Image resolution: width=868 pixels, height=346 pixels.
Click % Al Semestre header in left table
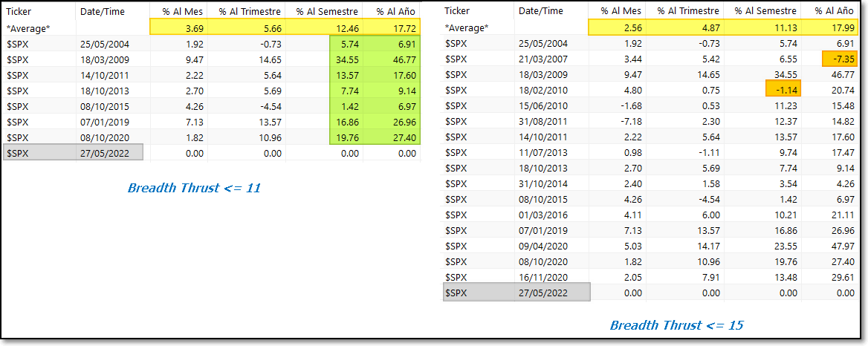tap(325, 10)
